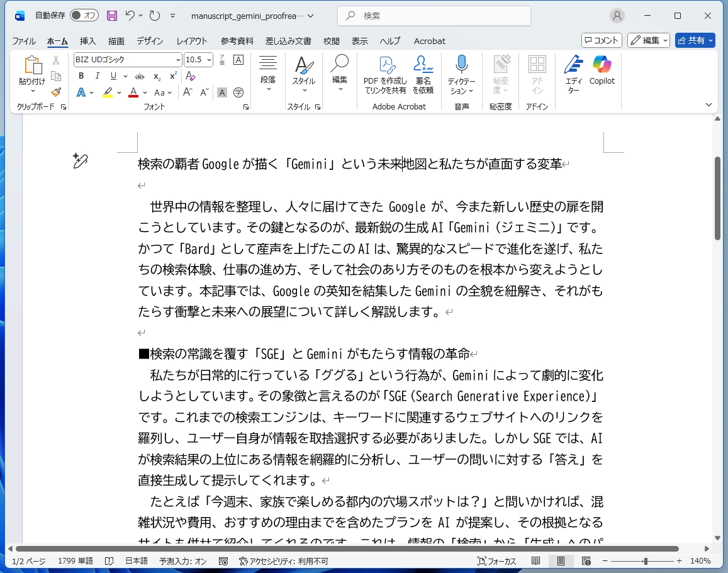This screenshot has width=728, height=573.
Task: Toggle AutoSave (自動保存) switch
Action: [x=84, y=15]
